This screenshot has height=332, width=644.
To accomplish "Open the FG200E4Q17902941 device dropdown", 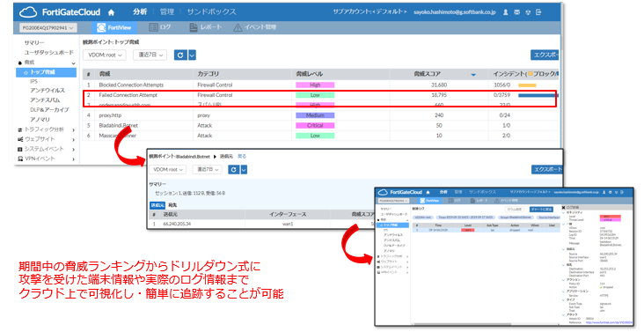I will point(48,28).
